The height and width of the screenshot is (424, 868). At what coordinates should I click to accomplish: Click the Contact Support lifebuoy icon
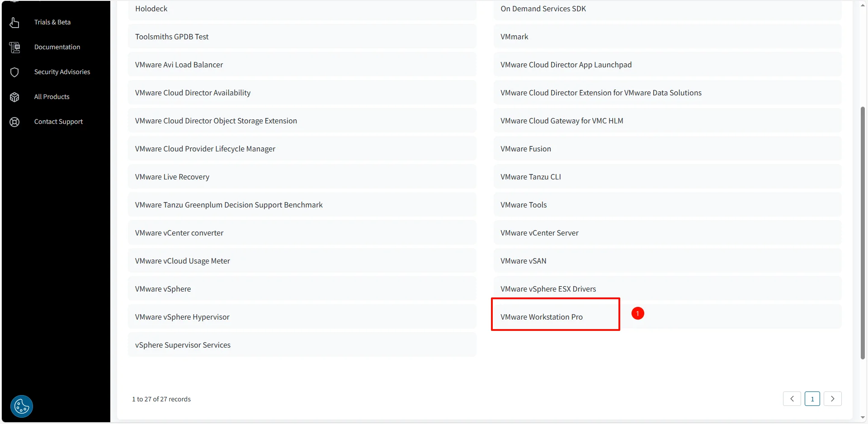point(14,122)
